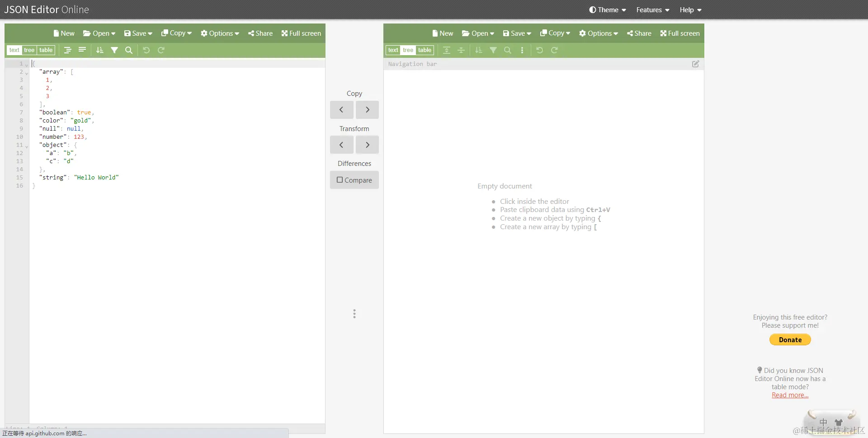The image size is (868, 438).
Task: Open right editor Save dropdown
Action: 517,33
